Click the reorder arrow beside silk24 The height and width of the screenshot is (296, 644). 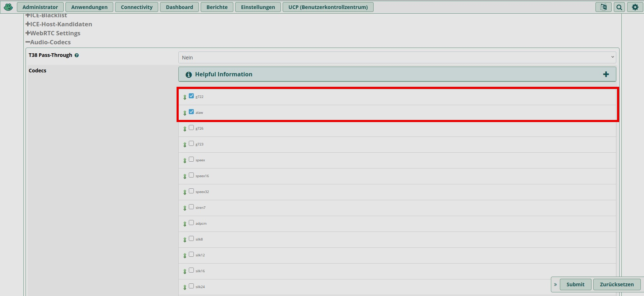pos(185,287)
